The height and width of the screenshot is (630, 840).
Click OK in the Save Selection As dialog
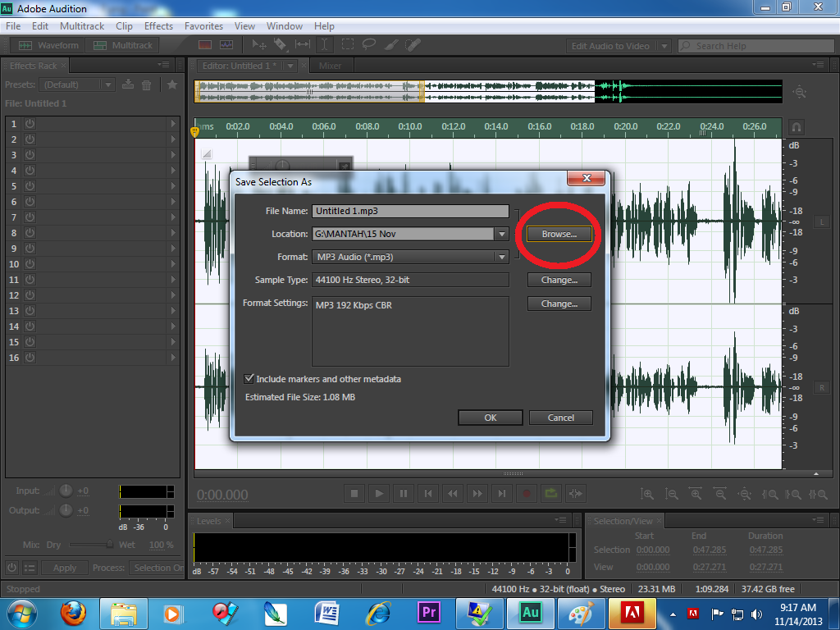pos(490,418)
